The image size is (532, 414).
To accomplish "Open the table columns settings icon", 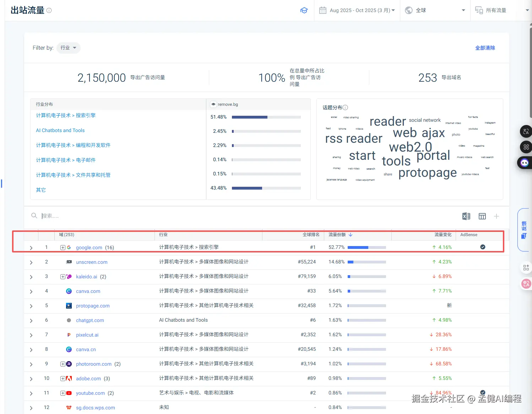I will pyautogui.click(x=482, y=216).
